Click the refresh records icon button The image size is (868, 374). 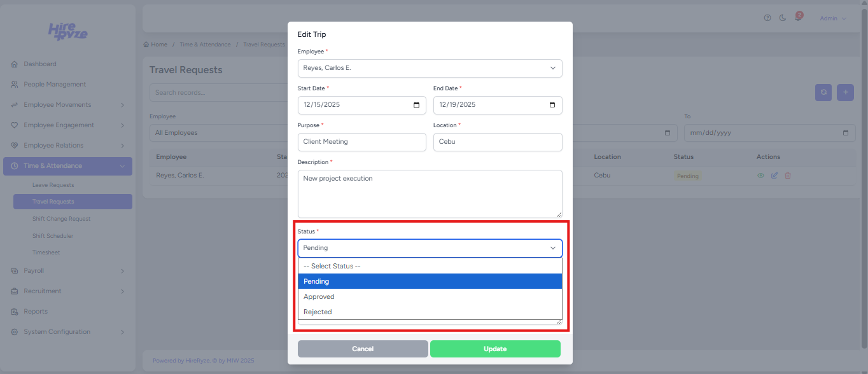pos(823,92)
